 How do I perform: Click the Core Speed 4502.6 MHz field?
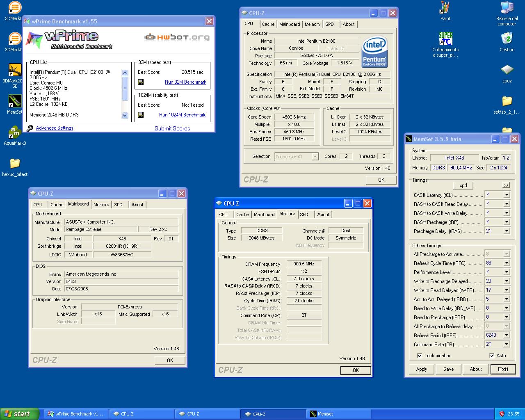pyautogui.click(x=294, y=117)
